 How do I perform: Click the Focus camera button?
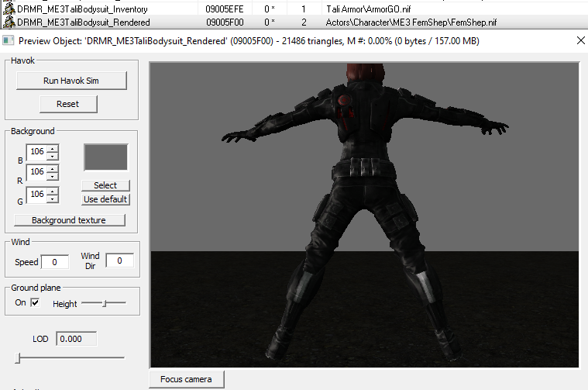click(187, 379)
